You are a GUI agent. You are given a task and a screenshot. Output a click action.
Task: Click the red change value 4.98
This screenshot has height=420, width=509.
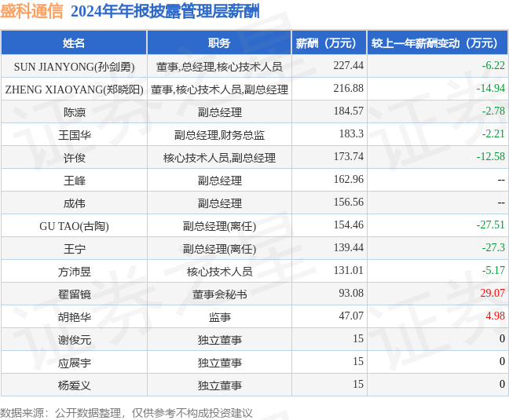(x=496, y=316)
